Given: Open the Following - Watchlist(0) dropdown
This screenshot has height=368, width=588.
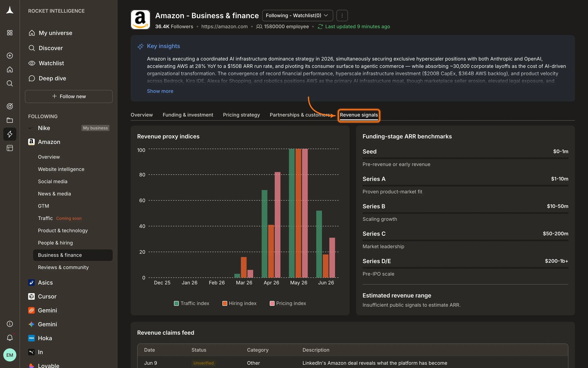Looking at the screenshot, I should [x=298, y=16].
